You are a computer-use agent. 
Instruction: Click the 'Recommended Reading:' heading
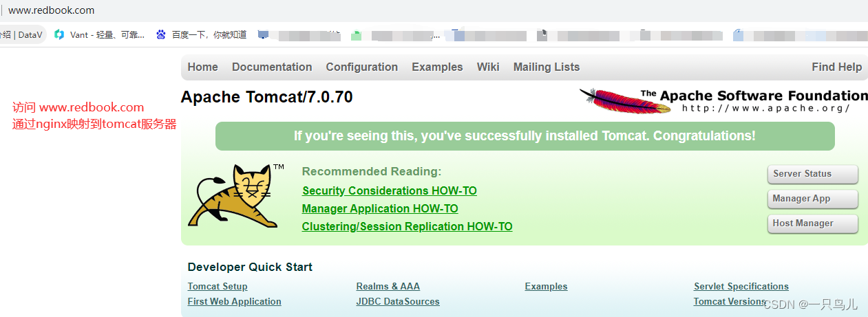point(372,171)
